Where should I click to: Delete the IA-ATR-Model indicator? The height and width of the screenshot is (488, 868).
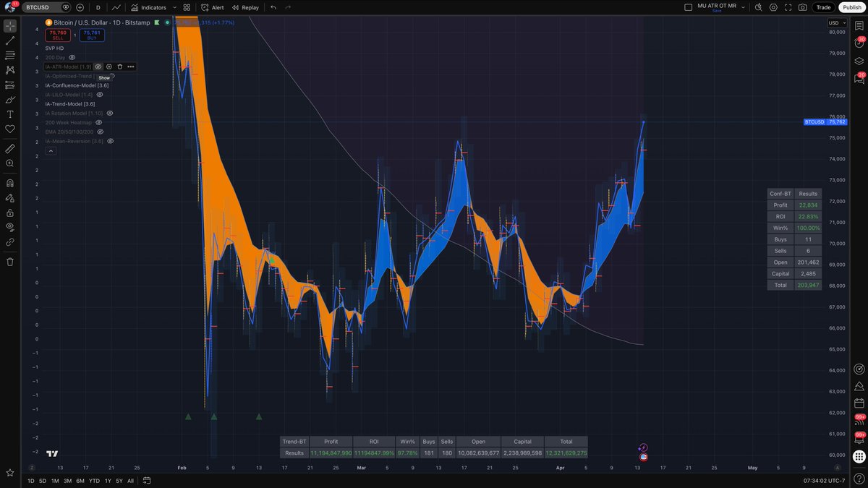click(x=120, y=67)
